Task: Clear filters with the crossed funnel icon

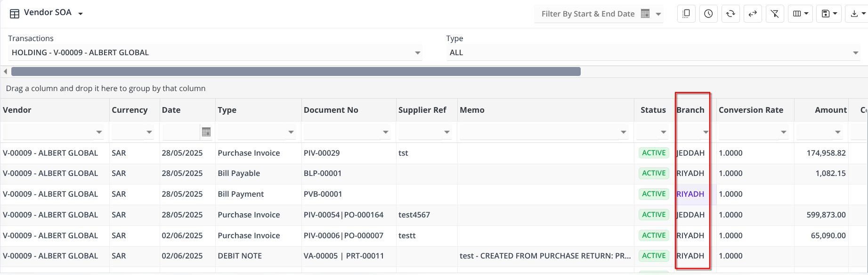Action: (775, 14)
